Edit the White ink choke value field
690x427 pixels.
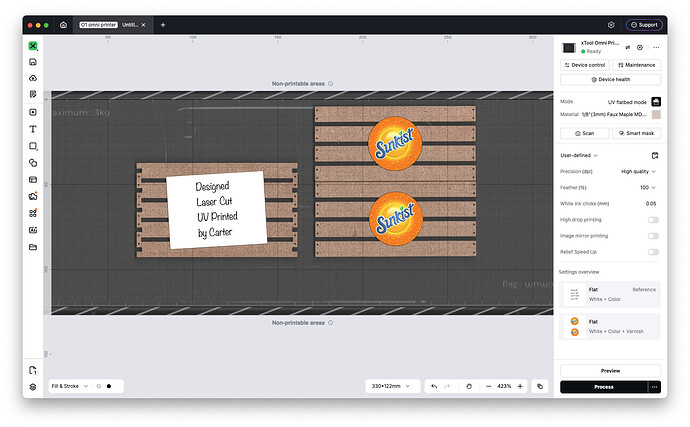click(651, 204)
